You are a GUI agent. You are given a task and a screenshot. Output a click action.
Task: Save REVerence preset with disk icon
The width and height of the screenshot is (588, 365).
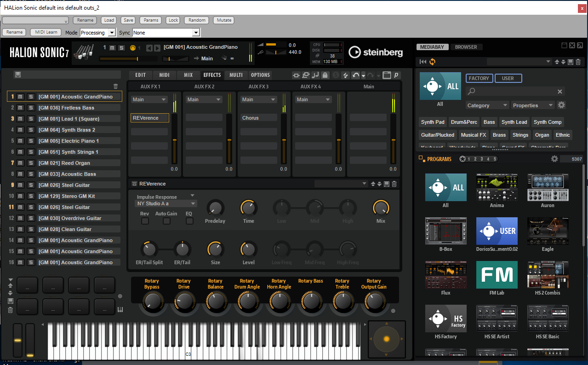click(x=387, y=184)
